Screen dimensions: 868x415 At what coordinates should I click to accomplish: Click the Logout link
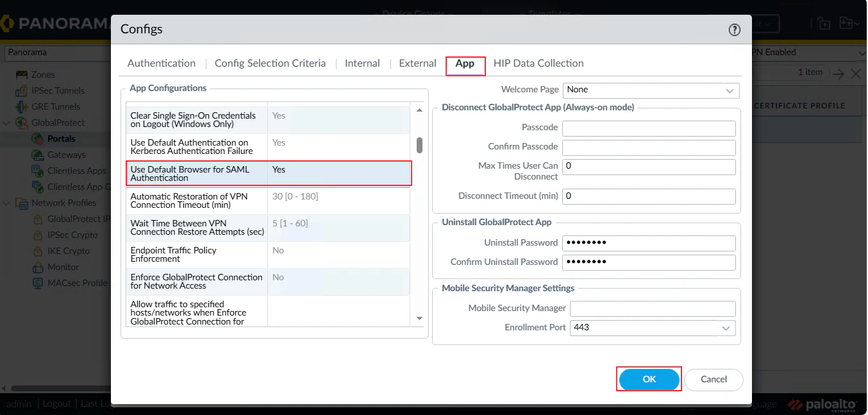56,404
